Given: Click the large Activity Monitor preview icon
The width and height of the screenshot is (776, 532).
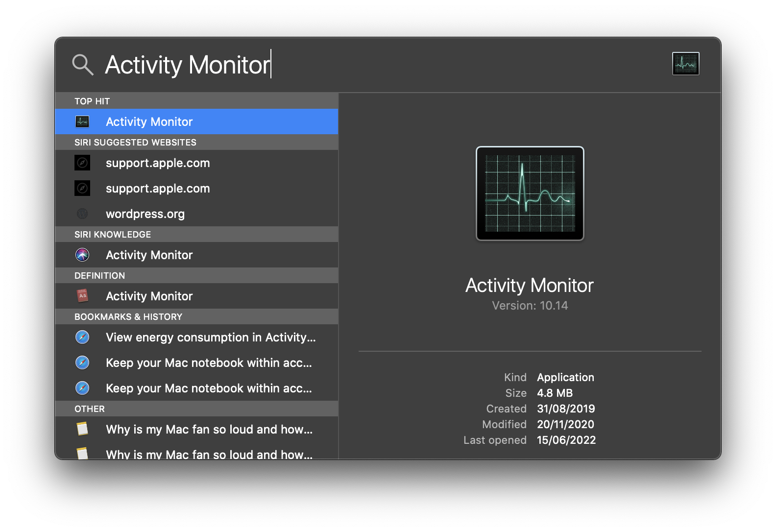Looking at the screenshot, I should pos(530,193).
